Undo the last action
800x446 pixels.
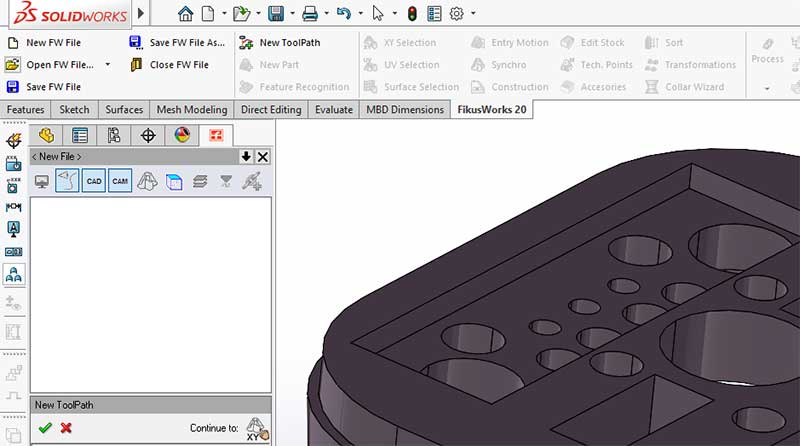tap(344, 14)
